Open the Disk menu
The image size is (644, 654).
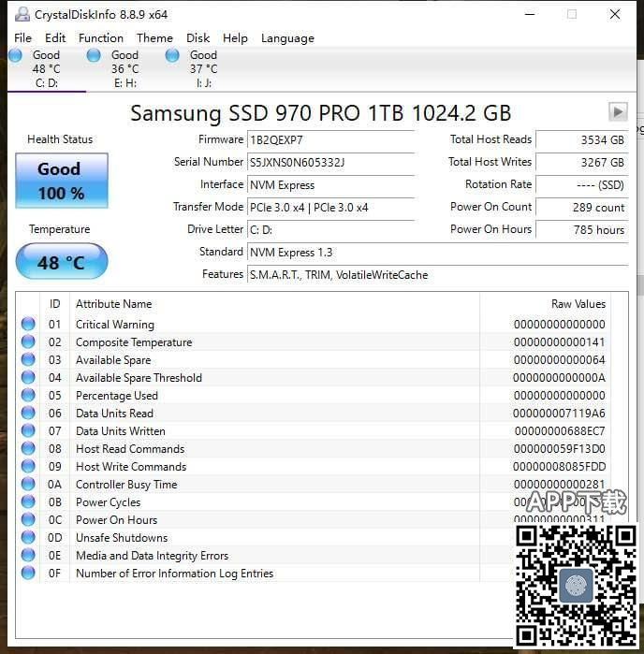[198, 38]
